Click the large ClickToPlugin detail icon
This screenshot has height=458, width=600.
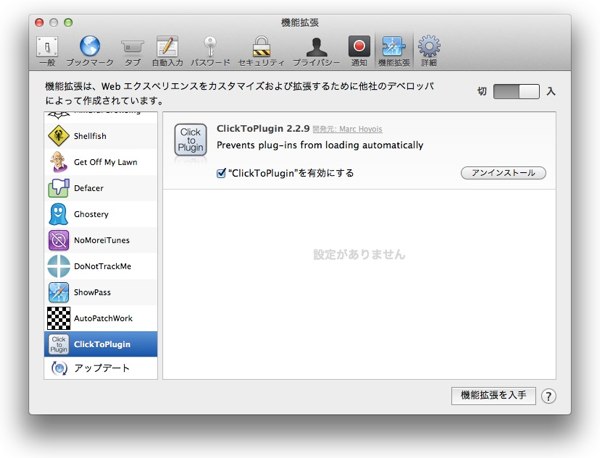pyautogui.click(x=191, y=140)
